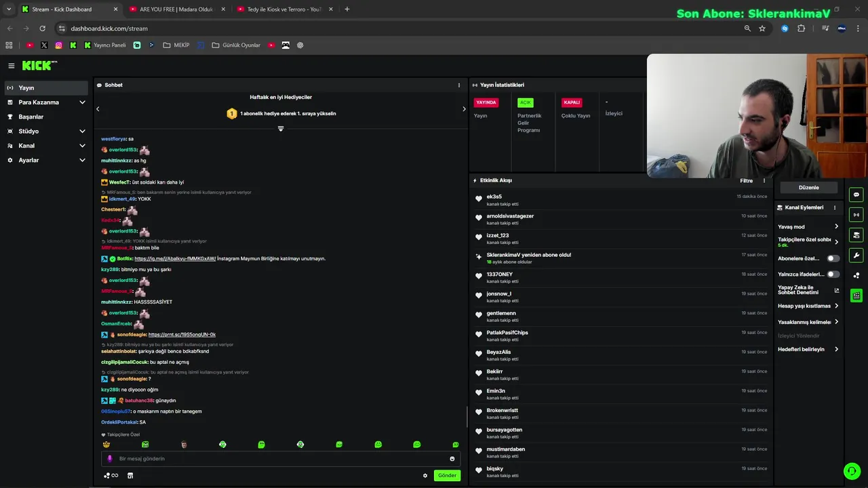Toggle Yalnızca ifadeleri emote-only switch

click(x=833, y=274)
